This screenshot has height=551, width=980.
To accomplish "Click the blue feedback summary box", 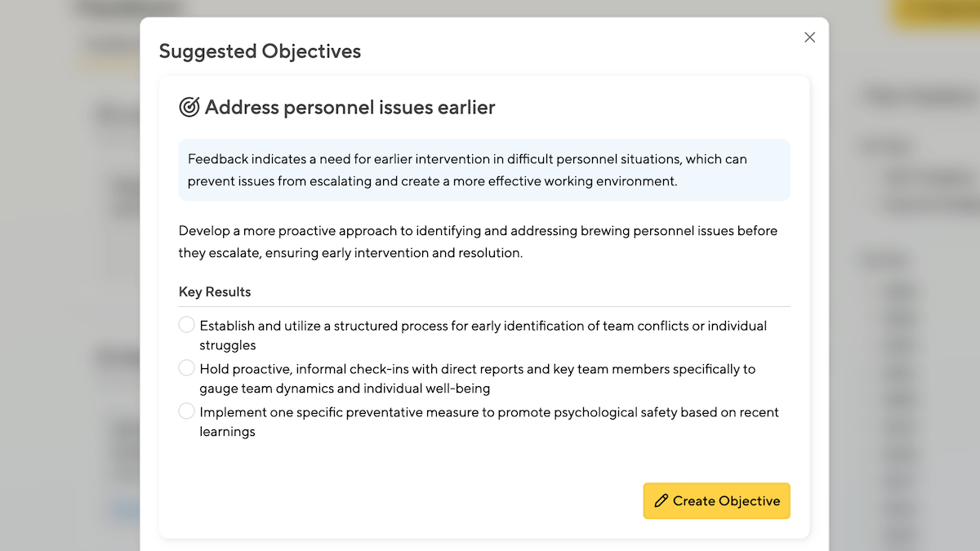I will [x=483, y=170].
